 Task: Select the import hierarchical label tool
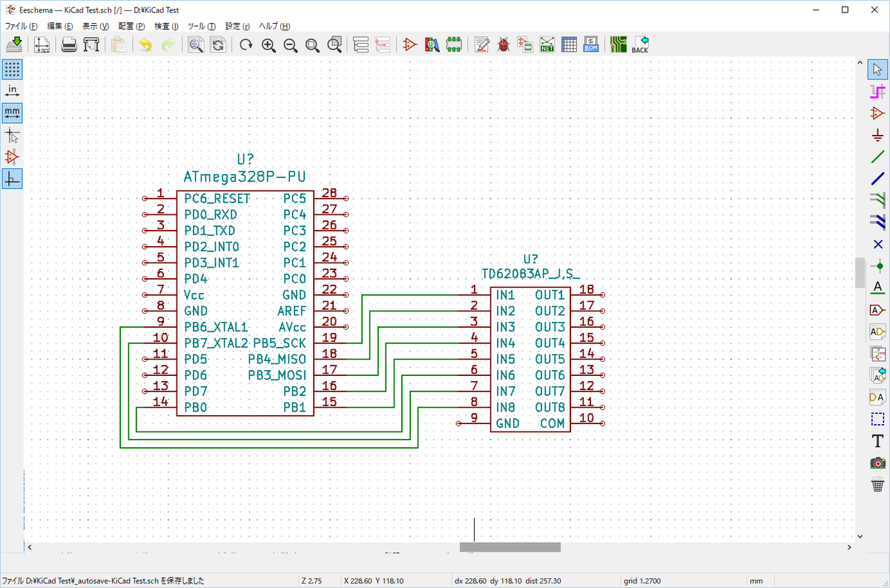(878, 374)
